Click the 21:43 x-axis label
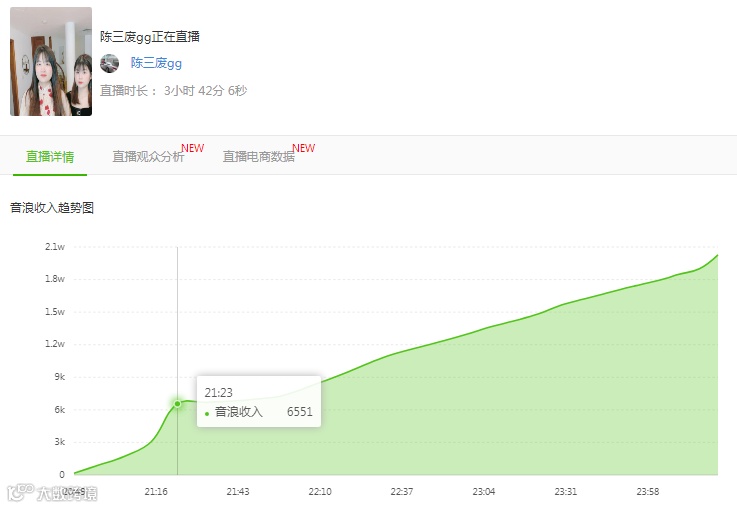The image size is (737, 508). tap(238, 492)
